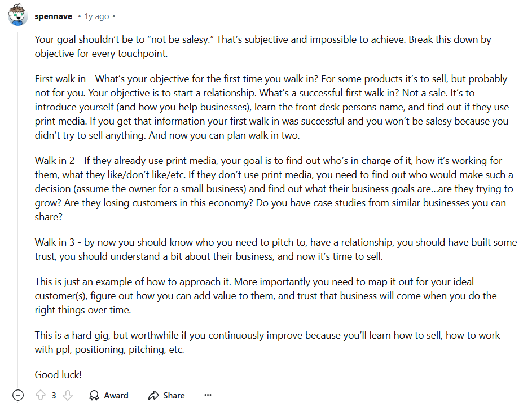Image resolution: width=532 pixels, height=403 pixels.
Task: Click the Award text label
Action: point(116,396)
